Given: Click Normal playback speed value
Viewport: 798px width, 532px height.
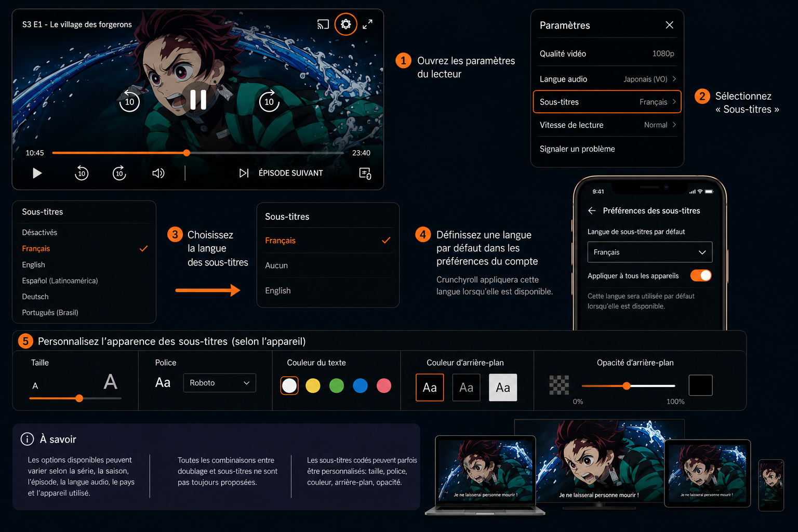Looking at the screenshot, I should pos(656,125).
